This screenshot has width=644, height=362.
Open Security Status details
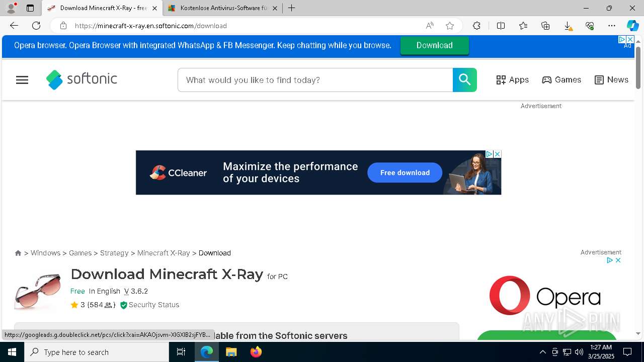click(x=149, y=305)
